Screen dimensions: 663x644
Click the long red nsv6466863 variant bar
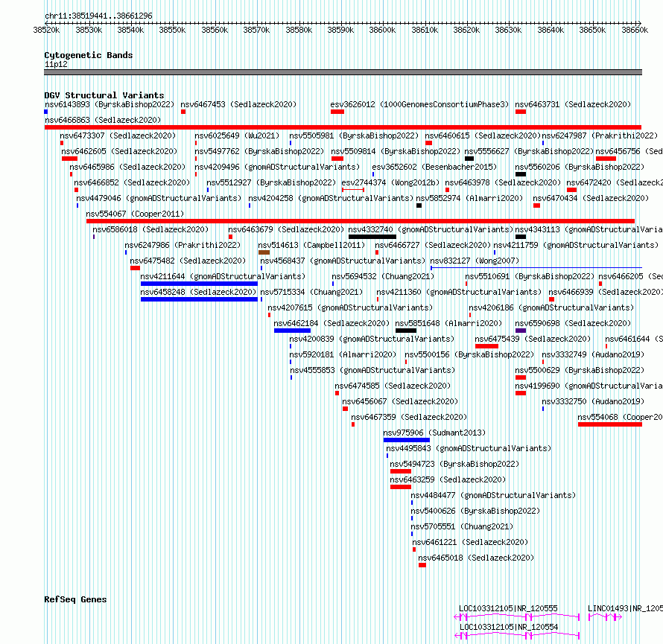point(343,127)
